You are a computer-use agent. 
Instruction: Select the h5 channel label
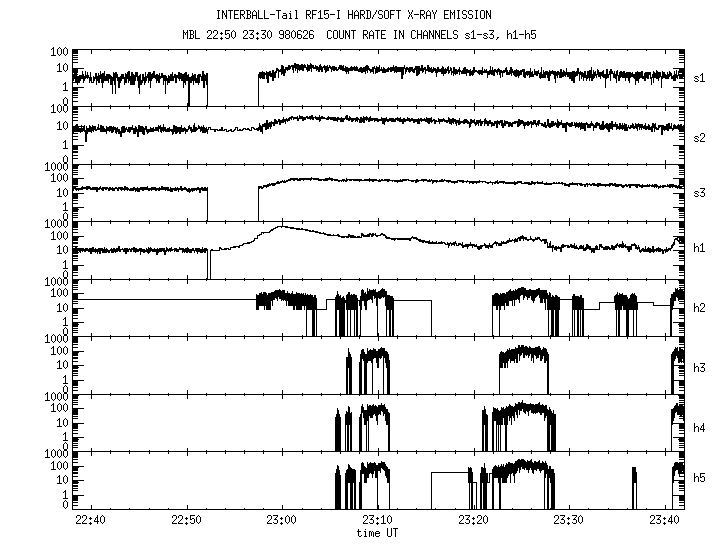[x=700, y=482]
